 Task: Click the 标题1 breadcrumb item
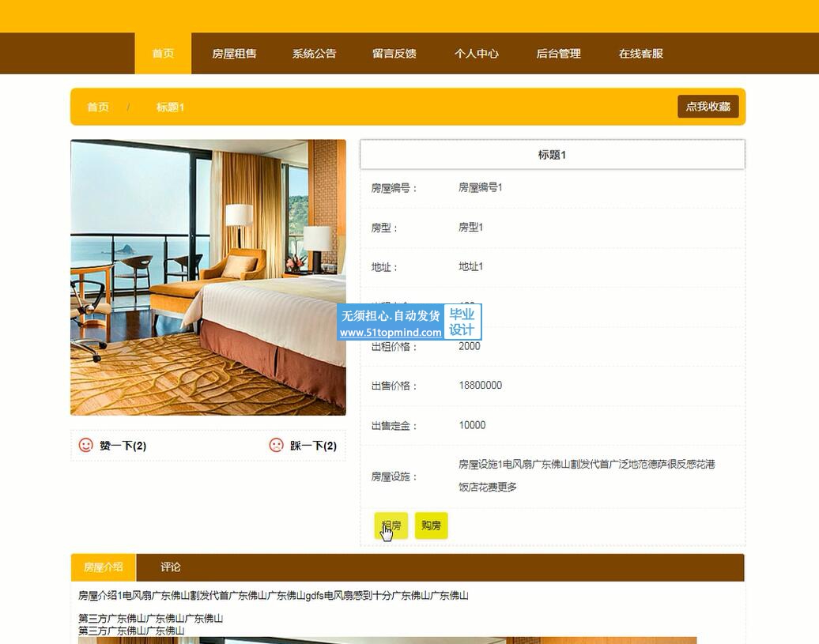[x=170, y=107]
